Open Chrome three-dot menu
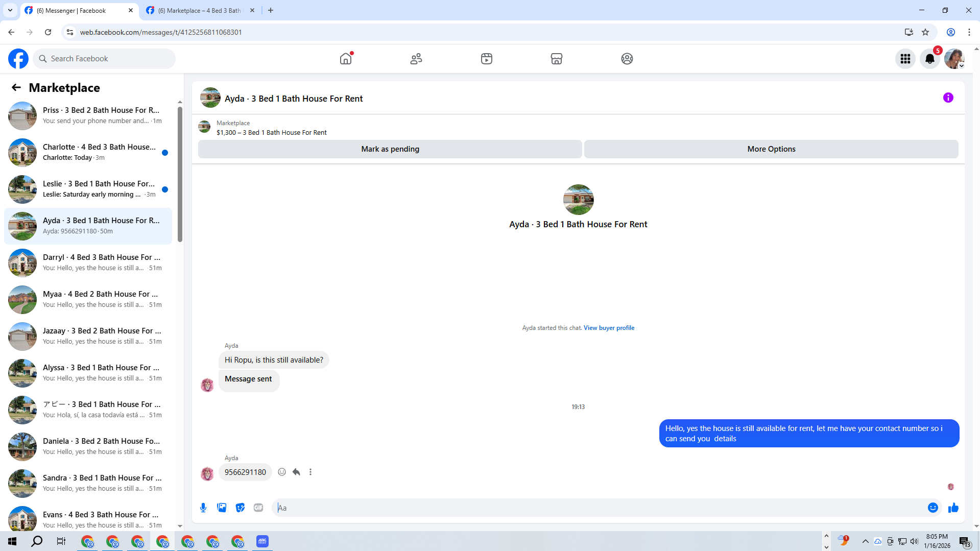Viewport: 980px width, 551px height. (x=969, y=32)
